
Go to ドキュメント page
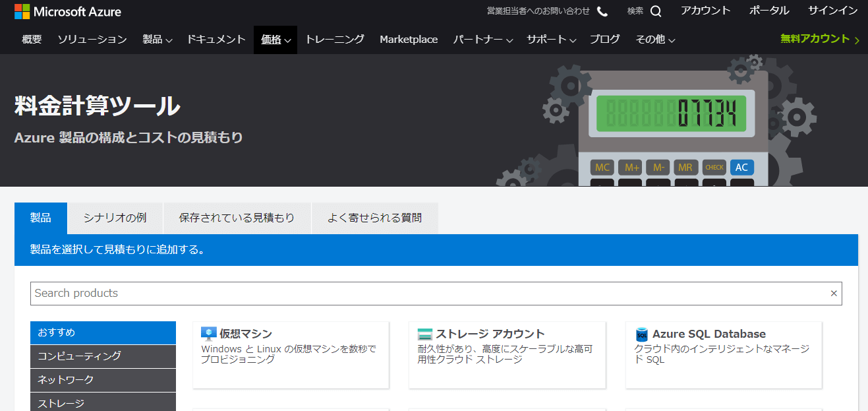point(216,40)
